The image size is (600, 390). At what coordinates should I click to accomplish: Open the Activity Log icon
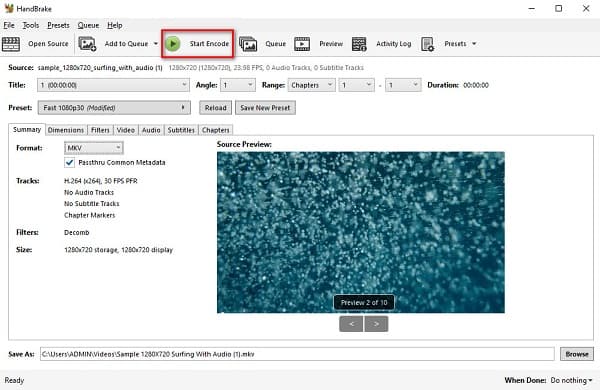tap(359, 44)
